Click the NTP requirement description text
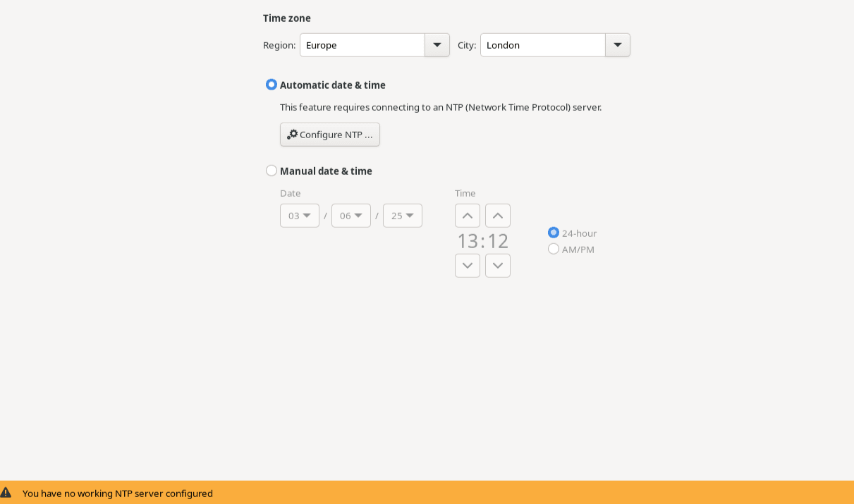This screenshot has width=854, height=504. [441, 107]
